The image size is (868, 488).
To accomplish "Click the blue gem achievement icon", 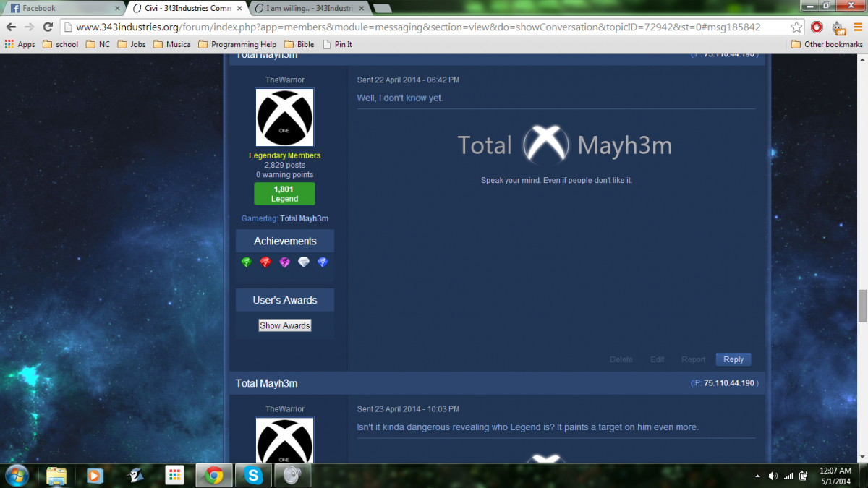I will 323,262.
